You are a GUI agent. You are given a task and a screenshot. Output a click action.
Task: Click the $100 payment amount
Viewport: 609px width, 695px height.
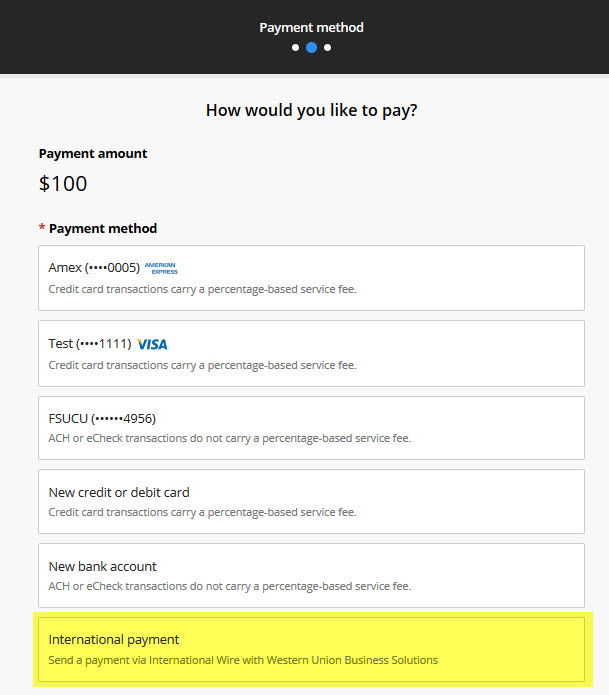[x=63, y=184]
